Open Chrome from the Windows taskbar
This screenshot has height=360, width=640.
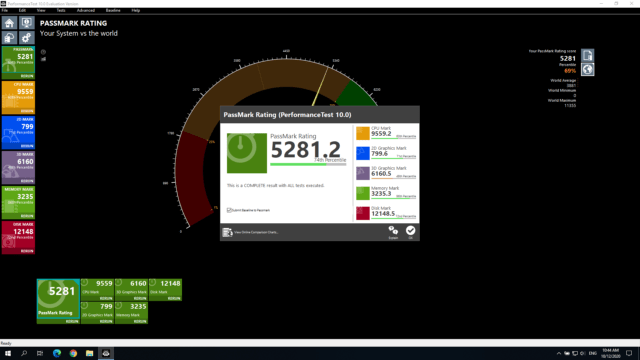point(73,353)
